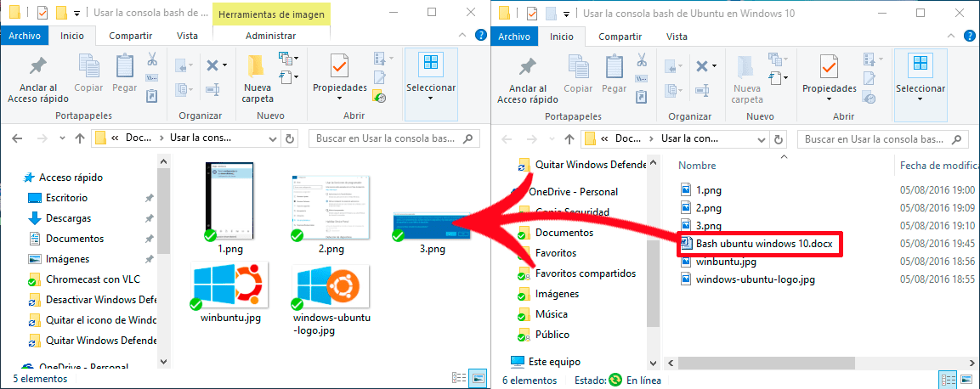Sort by Fecha de modificación column
The height and width of the screenshot is (389, 980).
click(938, 166)
